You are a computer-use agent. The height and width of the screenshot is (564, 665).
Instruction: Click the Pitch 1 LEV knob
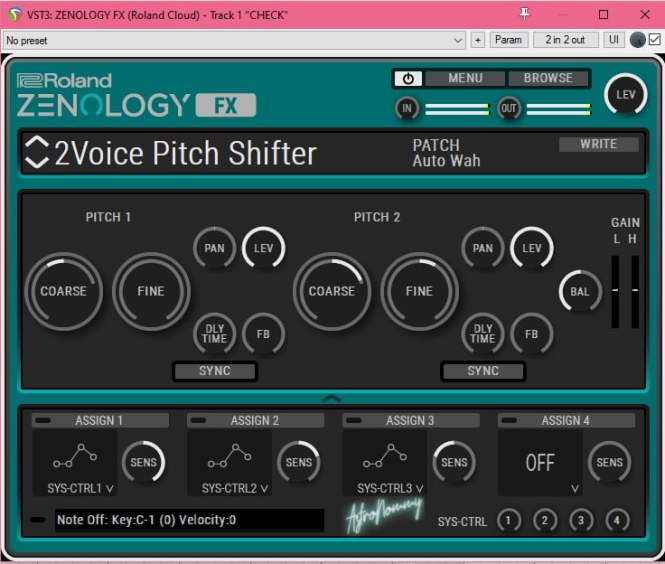pyautogui.click(x=263, y=248)
